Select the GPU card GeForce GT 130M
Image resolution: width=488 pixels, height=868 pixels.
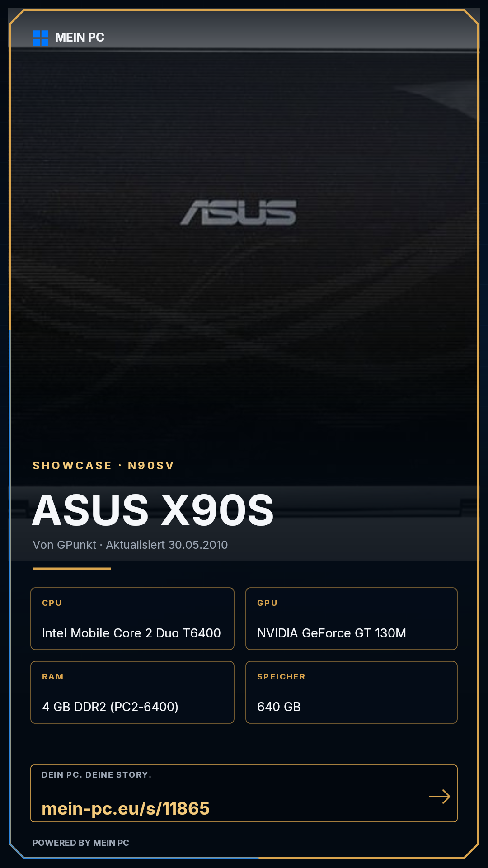(x=352, y=619)
